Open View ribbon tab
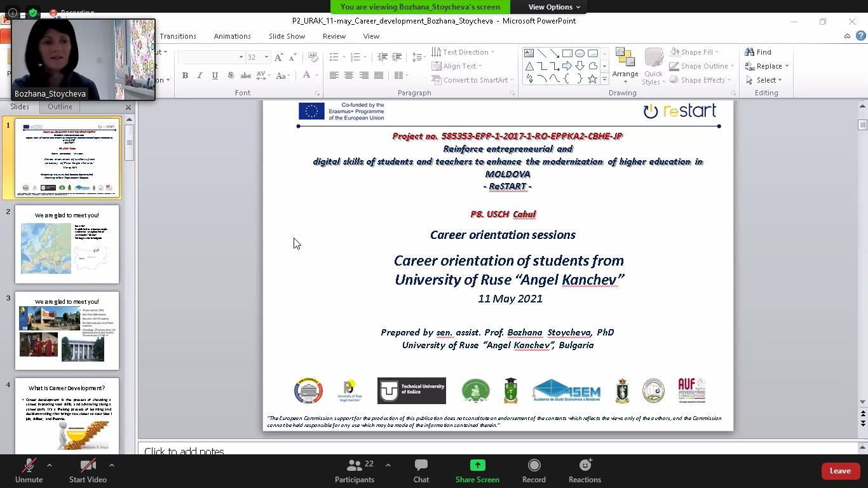The height and width of the screenshot is (488, 868). point(371,36)
